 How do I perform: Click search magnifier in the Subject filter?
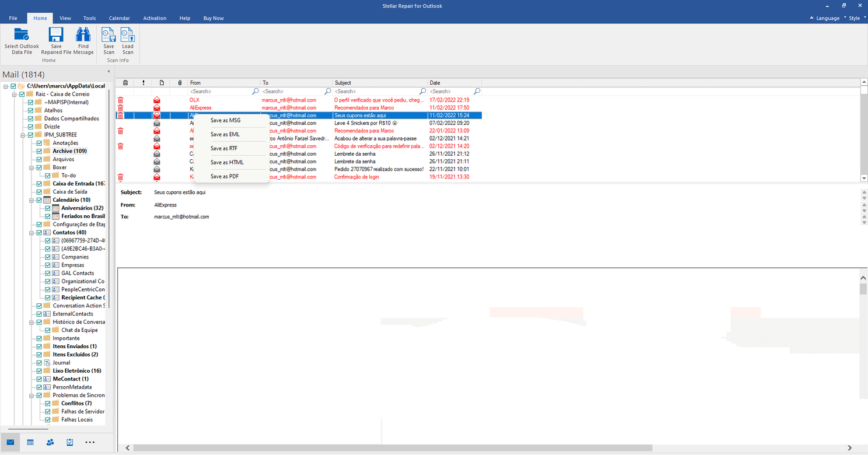[x=423, y=92]
